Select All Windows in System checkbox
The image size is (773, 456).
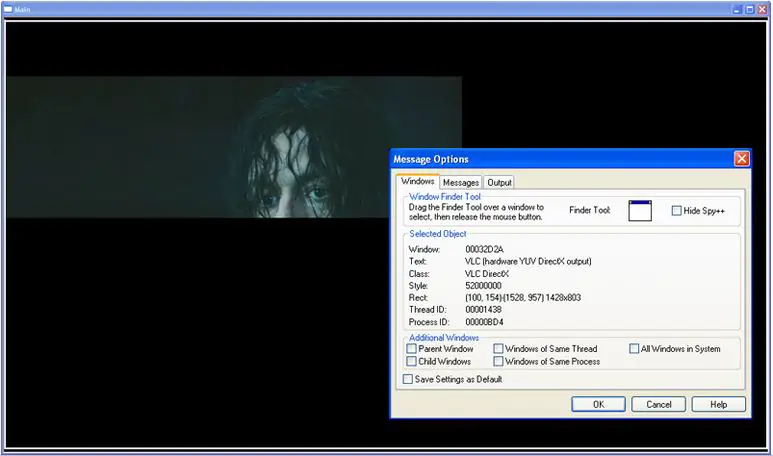634,349
